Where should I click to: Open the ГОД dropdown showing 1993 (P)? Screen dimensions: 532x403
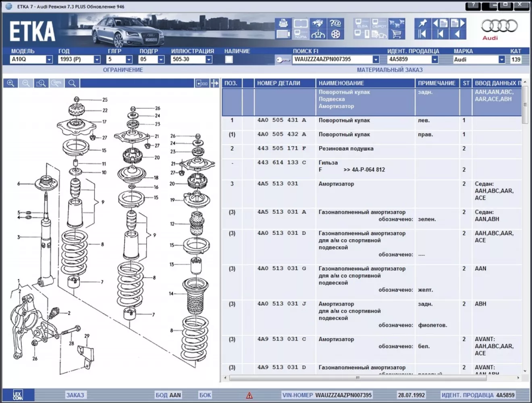tap(97, 60)
